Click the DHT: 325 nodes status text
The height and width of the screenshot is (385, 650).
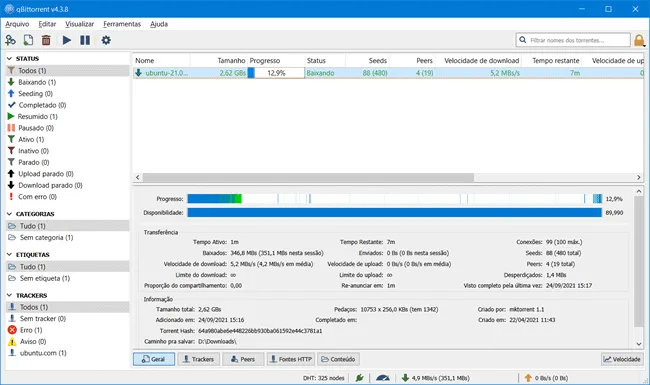point(323,378)
